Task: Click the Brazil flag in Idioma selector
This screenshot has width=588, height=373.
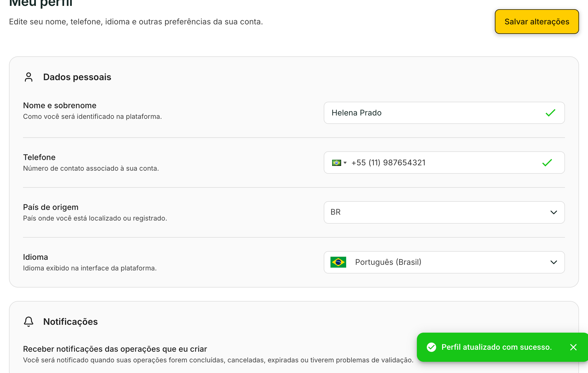Action: (x=338, y=262)
